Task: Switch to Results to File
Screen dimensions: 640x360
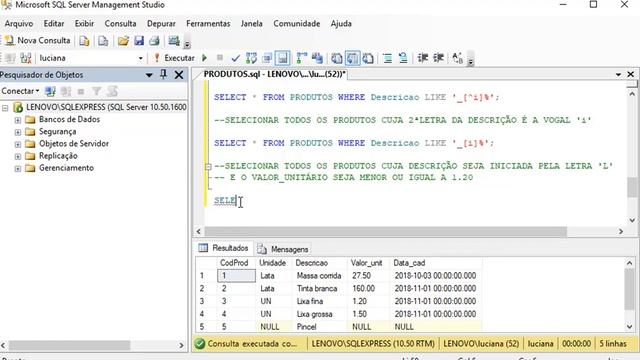Action: click(x=368, y=58)
